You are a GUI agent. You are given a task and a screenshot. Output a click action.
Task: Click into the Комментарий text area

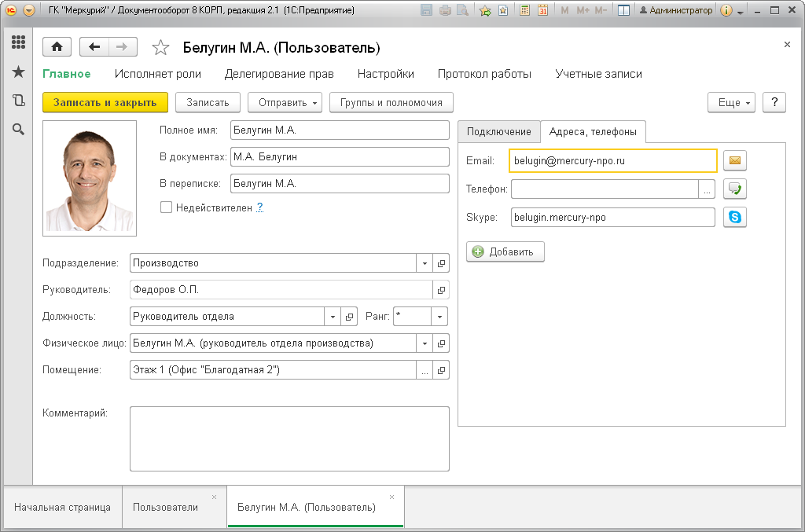289,439
